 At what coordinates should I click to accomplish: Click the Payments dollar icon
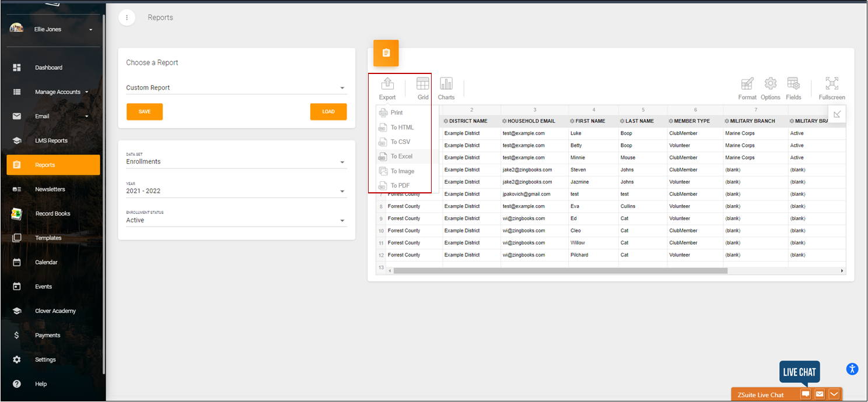(17, 335)
